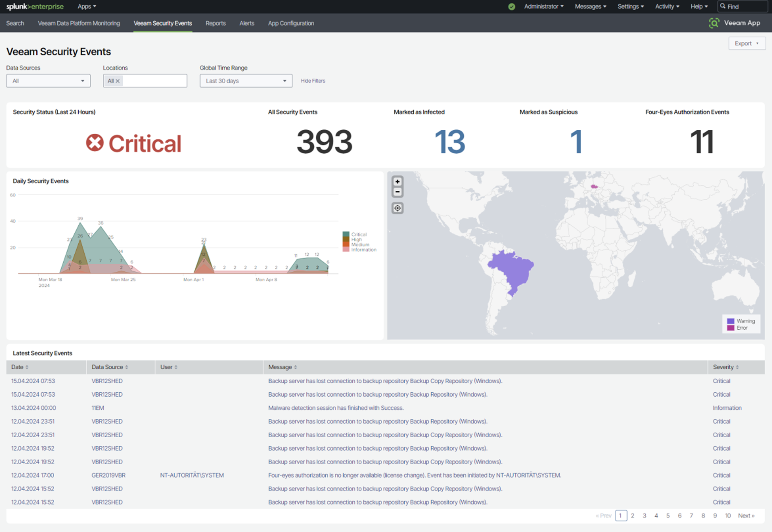Click the NT-AUTORITÄT\SYSTEM user cell

click(192, 475)
